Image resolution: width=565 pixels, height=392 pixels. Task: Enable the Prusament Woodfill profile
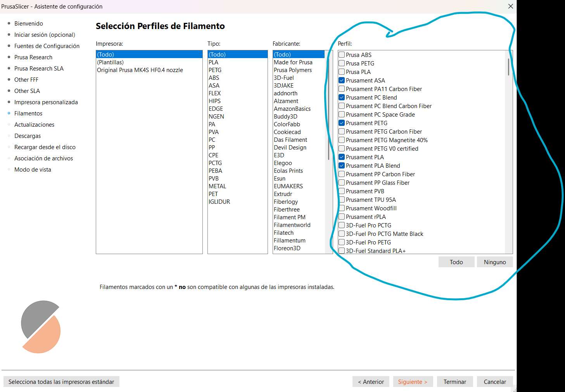click(342, 208)
